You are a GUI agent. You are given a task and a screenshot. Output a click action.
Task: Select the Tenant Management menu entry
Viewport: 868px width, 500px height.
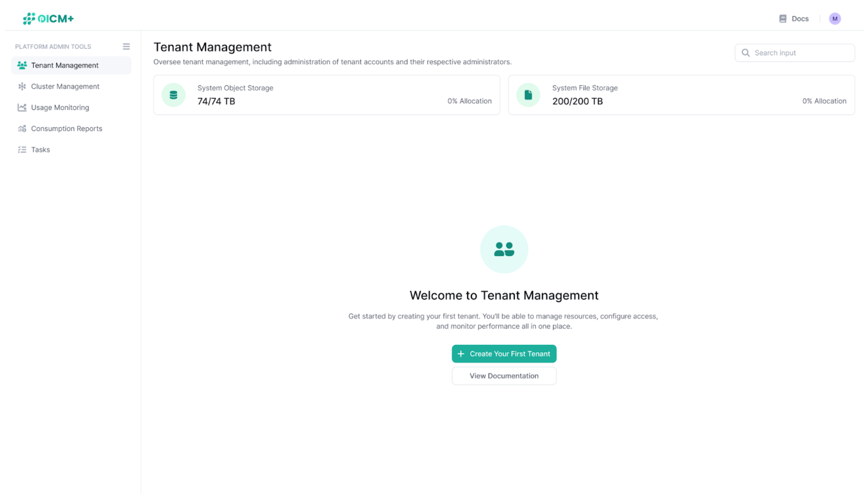(64, 65)
